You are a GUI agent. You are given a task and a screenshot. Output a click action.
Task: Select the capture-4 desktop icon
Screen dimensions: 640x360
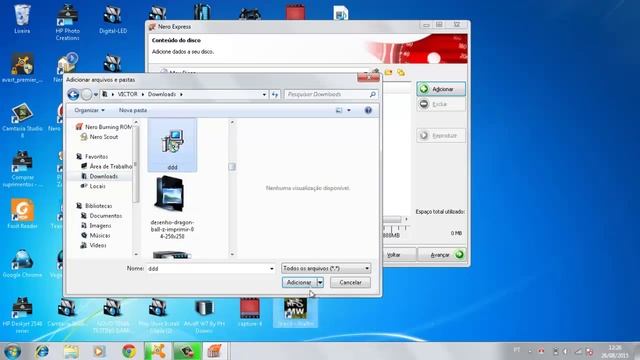click(x=250, y=313)
